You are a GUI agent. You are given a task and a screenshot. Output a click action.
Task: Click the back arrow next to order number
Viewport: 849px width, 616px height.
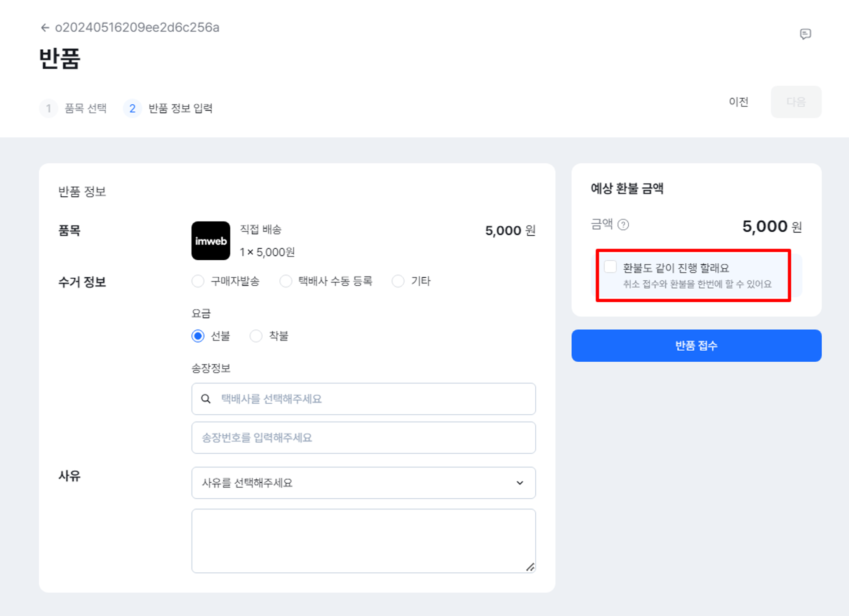tap(45, 28)
